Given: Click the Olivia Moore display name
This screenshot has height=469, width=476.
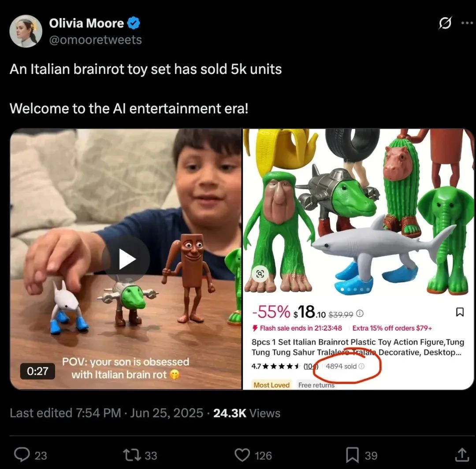Looking at the screenshot, I should (x=86, y=22).
